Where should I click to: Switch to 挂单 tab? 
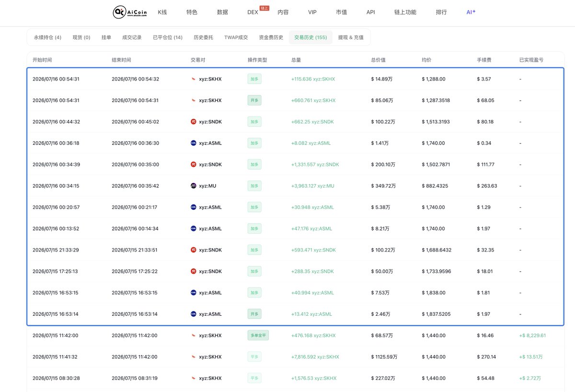106,37
